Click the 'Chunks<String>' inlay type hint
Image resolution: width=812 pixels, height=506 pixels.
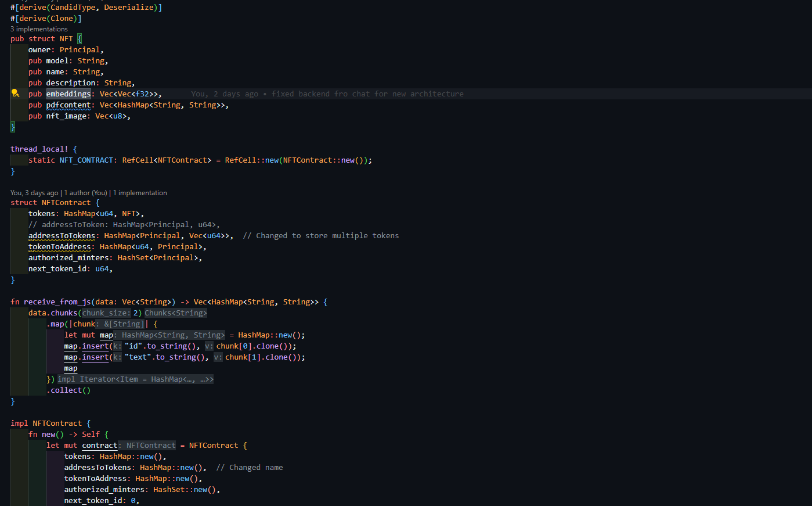[x=176, y=313]
